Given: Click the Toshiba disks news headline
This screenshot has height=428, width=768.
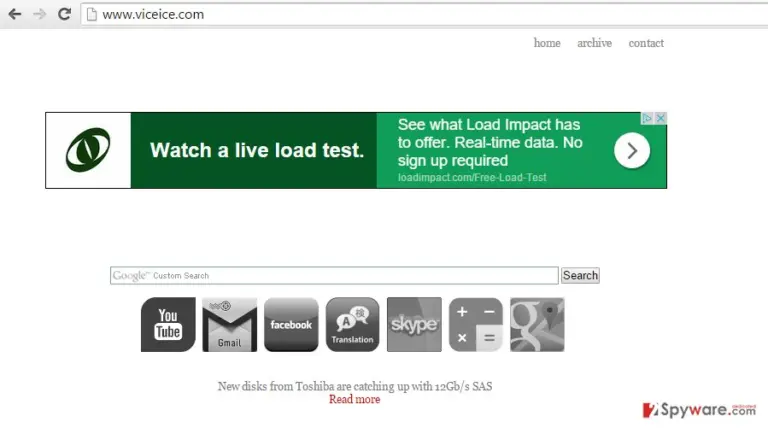Looking at the screenshot, I should click(x=355, y=386).
